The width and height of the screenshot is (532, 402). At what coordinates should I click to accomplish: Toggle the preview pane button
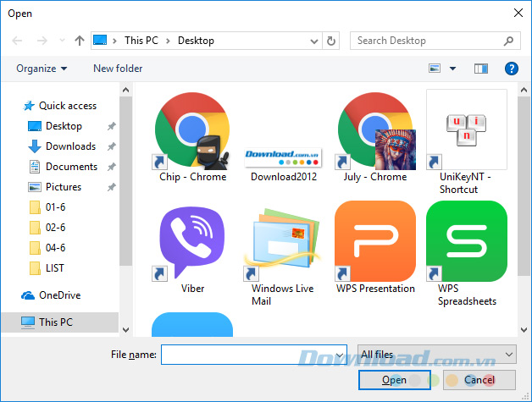click(x=481, y=69)
